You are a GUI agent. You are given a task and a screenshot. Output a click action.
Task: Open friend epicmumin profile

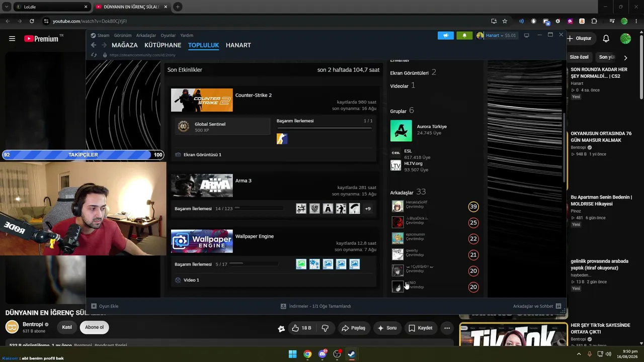coord(416,234)
